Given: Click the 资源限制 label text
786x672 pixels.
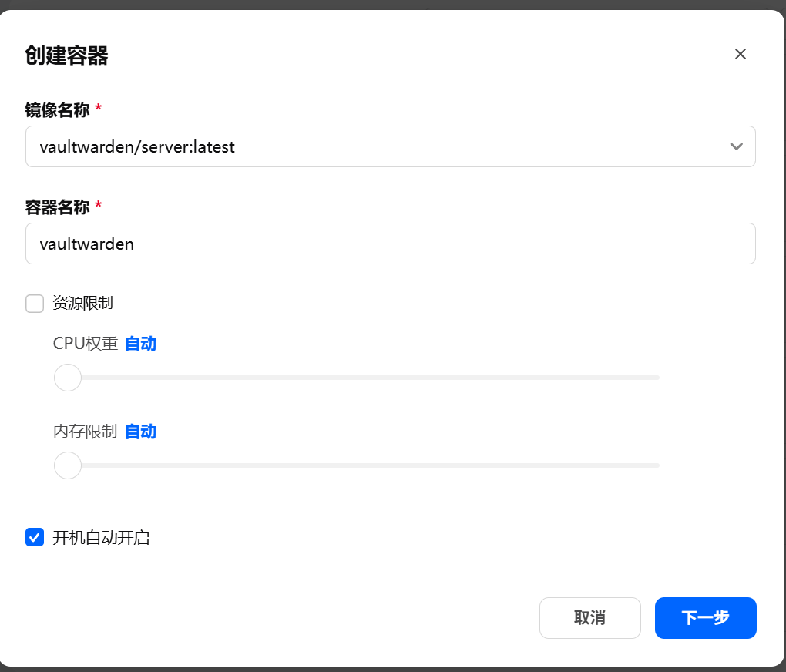Looking at the screenshot, I should click(x=82, y=304).
